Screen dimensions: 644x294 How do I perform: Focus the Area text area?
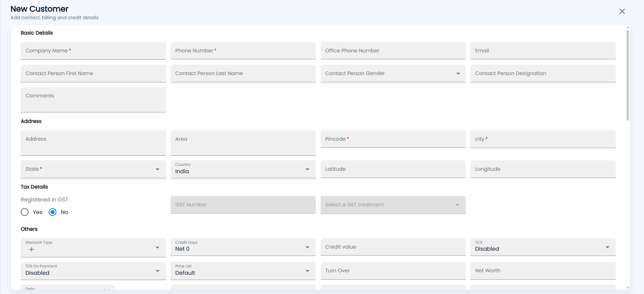tap(243, 143)
